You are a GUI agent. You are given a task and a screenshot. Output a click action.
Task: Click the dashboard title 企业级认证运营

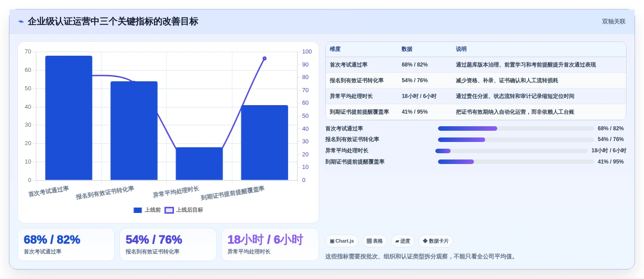113,22
